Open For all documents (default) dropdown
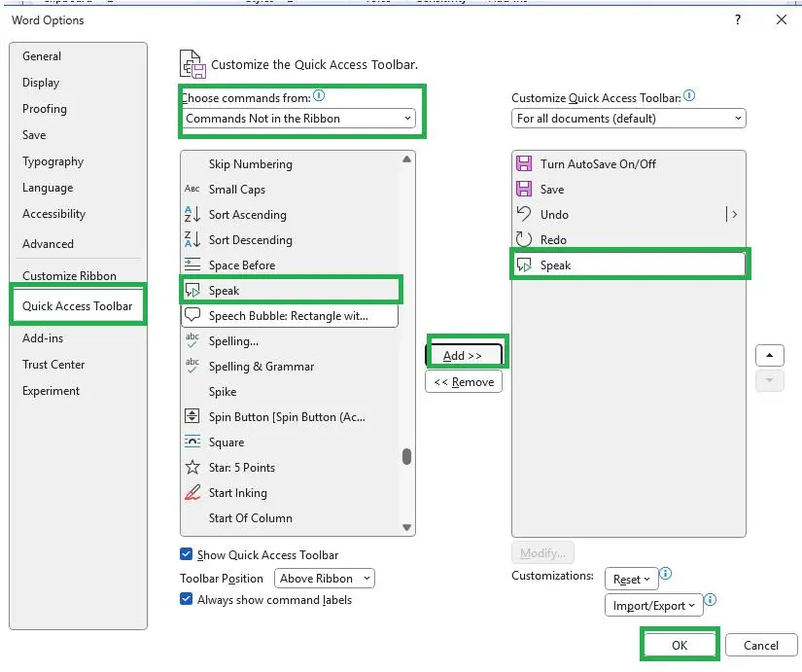This screenshot has width=802, height=672. (x=629, y=119)
